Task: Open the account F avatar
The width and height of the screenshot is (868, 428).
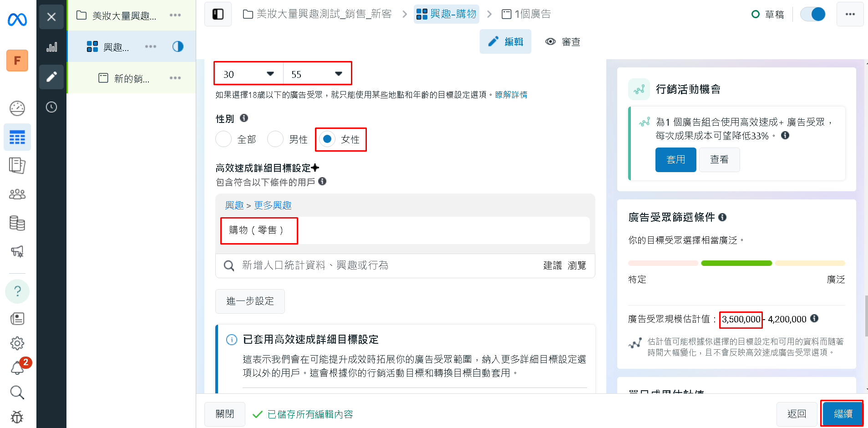Action: point(17,61)
